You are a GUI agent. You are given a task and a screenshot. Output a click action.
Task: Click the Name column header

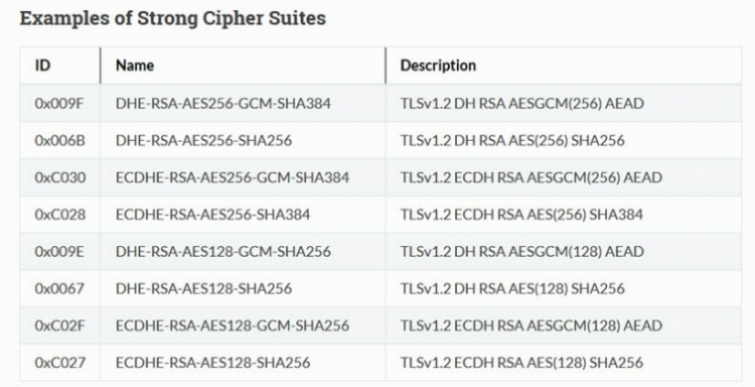[x=135, y=65]
